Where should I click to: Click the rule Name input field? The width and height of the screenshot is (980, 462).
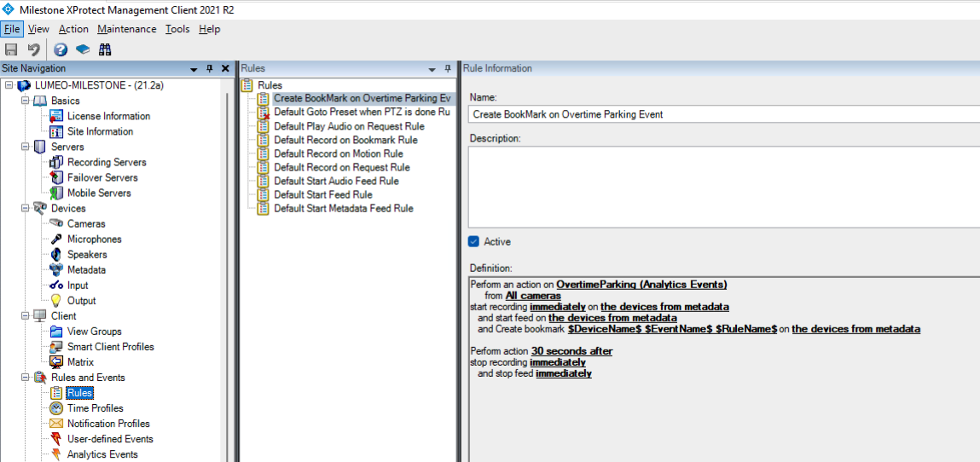(x=724, y=114)
